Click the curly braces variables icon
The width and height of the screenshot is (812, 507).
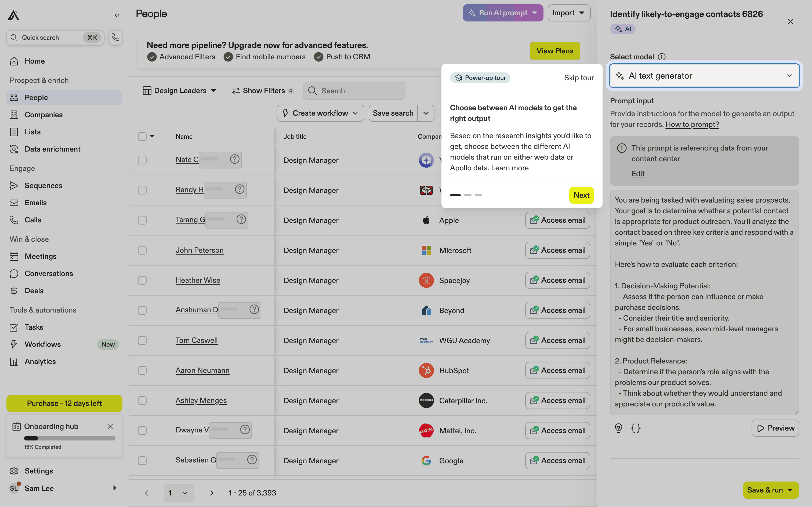pyautogui.click(x=636, y=428)
